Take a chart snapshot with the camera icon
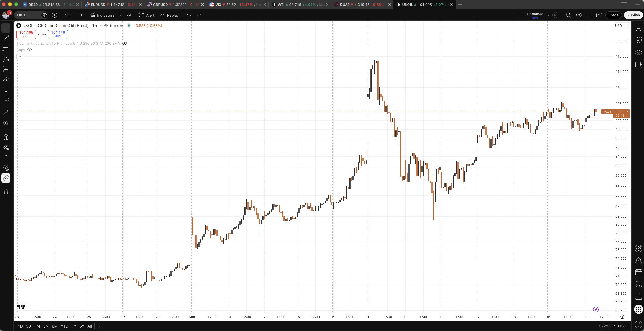Image resolution: width=644 pixels, height=331 pixels. [x=600, y=15]
